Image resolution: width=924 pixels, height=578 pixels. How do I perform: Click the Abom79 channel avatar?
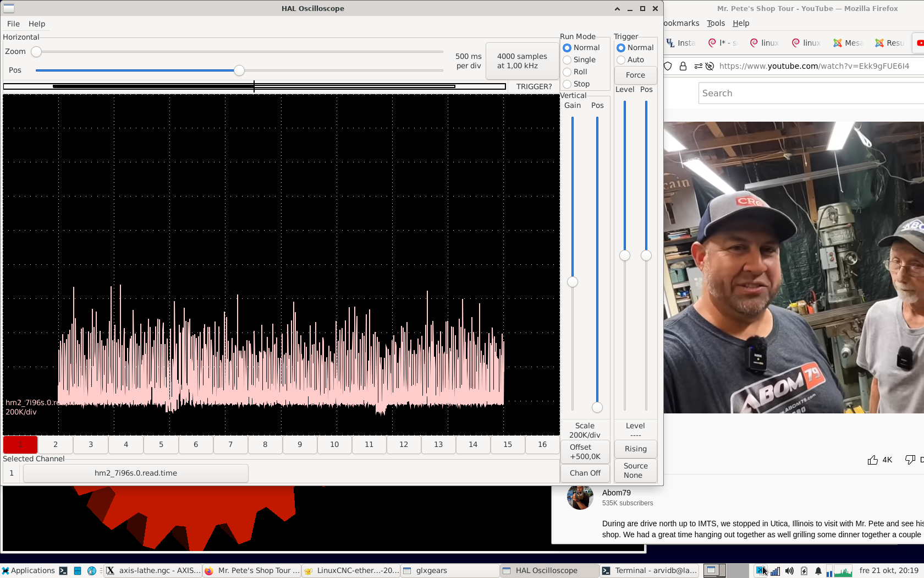tap(580, 497)
